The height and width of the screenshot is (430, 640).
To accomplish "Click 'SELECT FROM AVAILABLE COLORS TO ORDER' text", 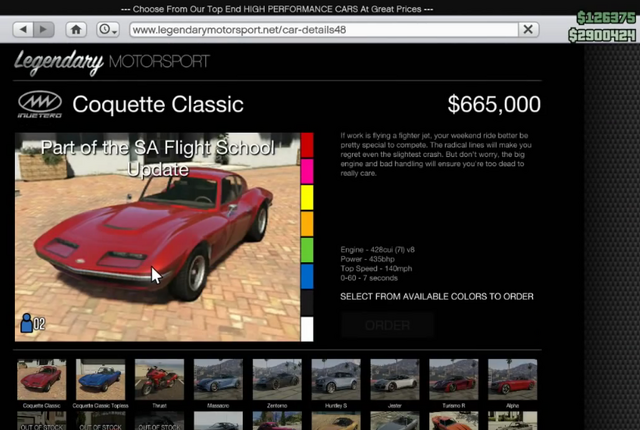I will (437, 297).
